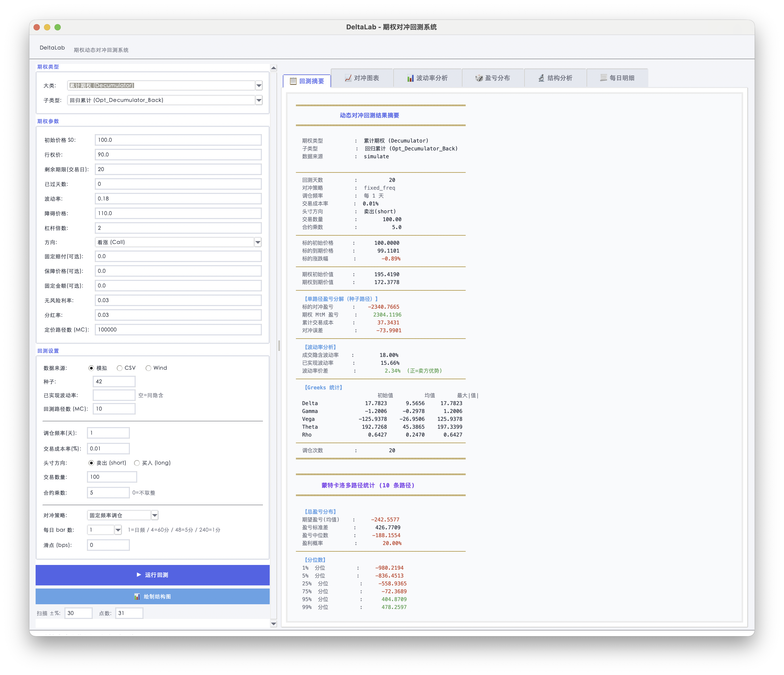Screen dimensions: 784x675
Task: Click the 保障价格(可选) field
Action: tap(178, 271)
